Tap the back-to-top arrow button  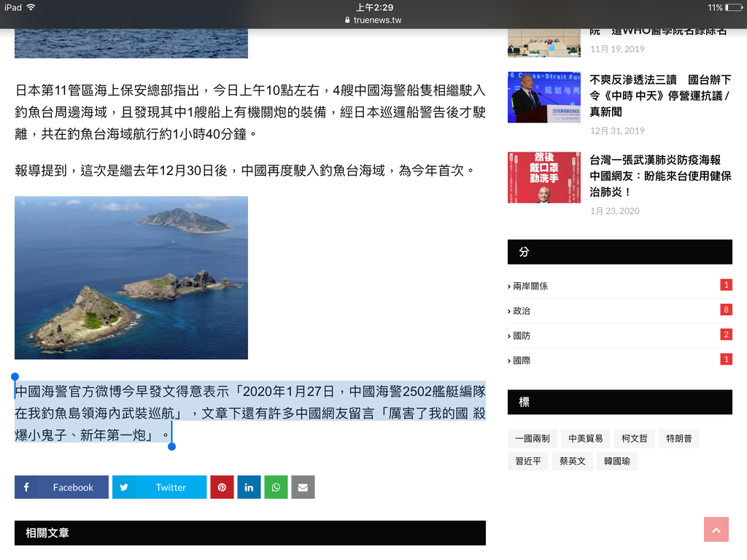point(716,529)
